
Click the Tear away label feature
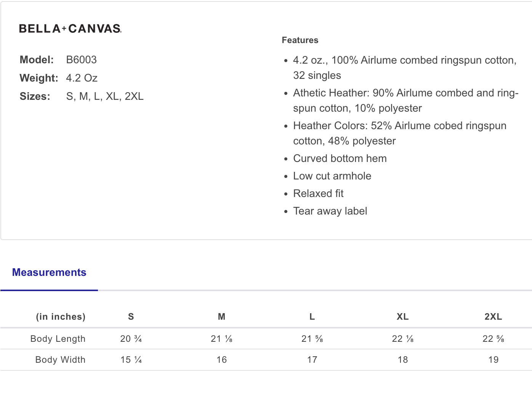(330, 211)
